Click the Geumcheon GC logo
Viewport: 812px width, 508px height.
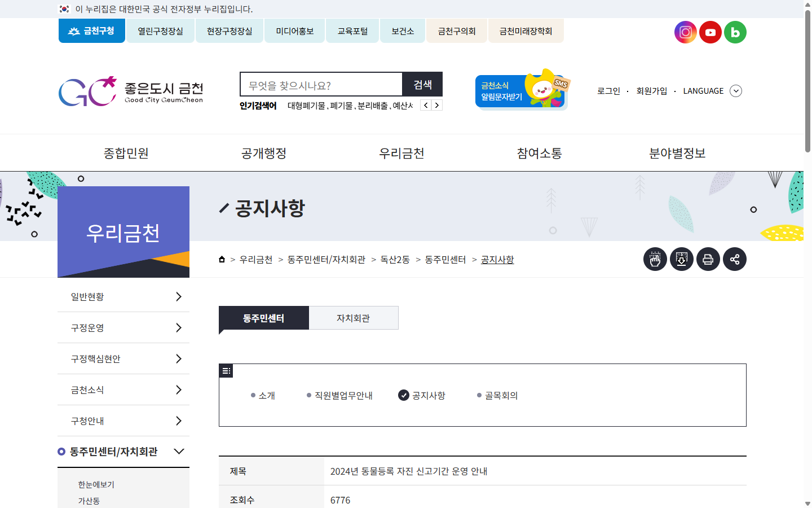coord(131,91)
